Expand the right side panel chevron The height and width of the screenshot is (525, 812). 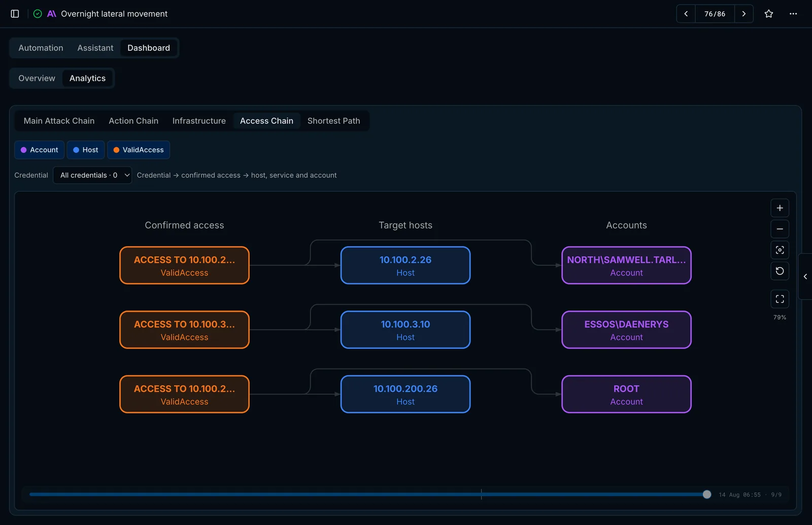(805, 276)
